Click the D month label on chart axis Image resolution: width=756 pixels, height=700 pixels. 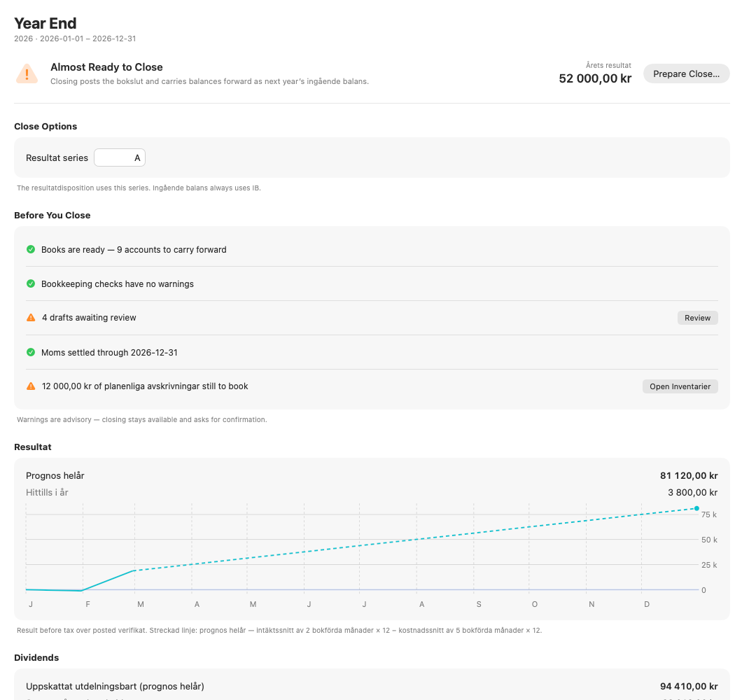647,604
